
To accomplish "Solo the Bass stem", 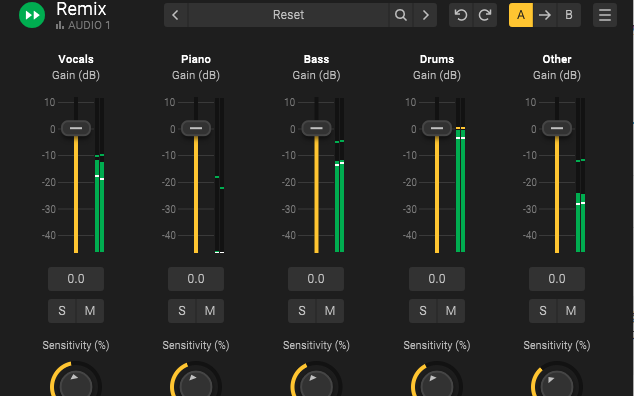I will point(302,311).
